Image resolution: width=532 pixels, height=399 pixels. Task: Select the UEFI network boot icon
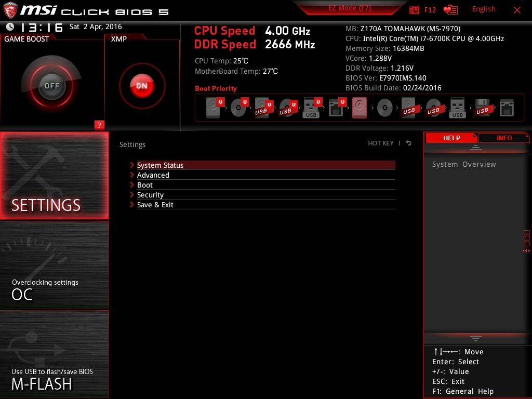tap(337, 108)
